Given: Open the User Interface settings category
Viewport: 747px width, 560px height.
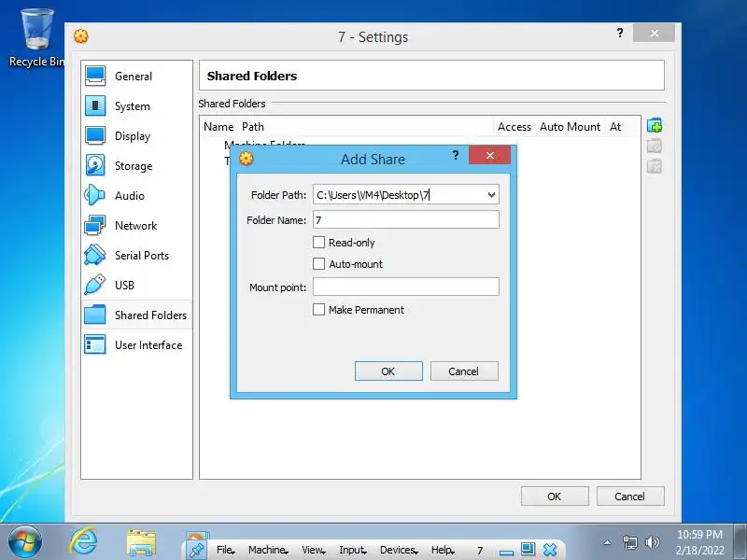Looking at the screenshot, I should click(136, 344).
